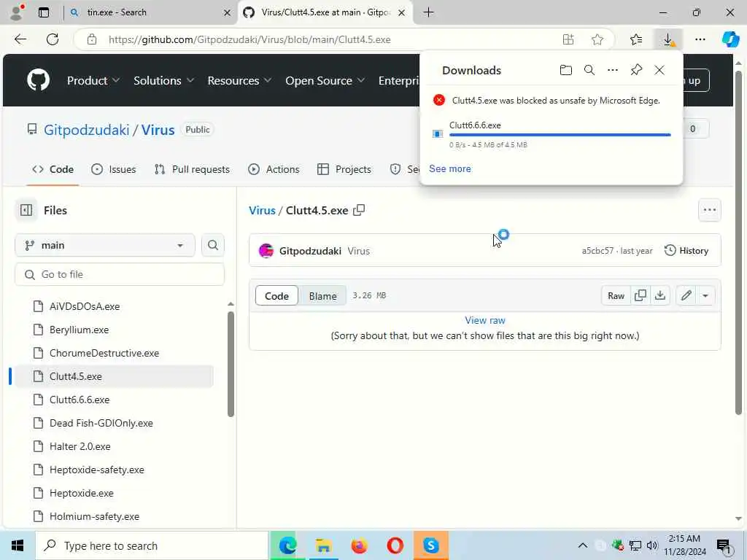747x560 pixels.
Task: Open a new browser tab
Action: (x=428, y=12)
